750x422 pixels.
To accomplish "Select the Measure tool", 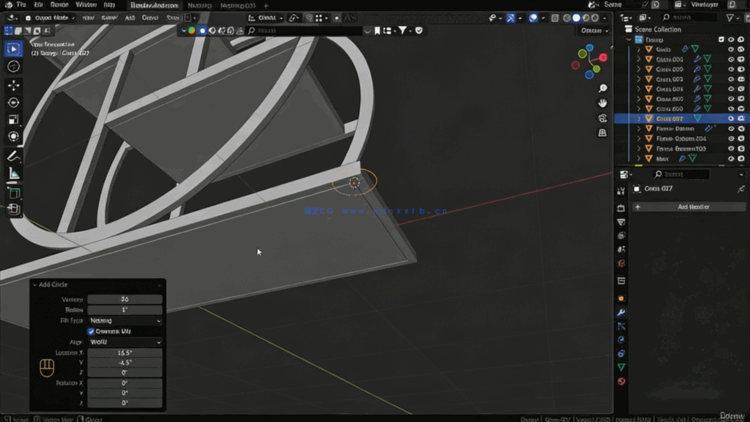I will (x=13, y=174).
